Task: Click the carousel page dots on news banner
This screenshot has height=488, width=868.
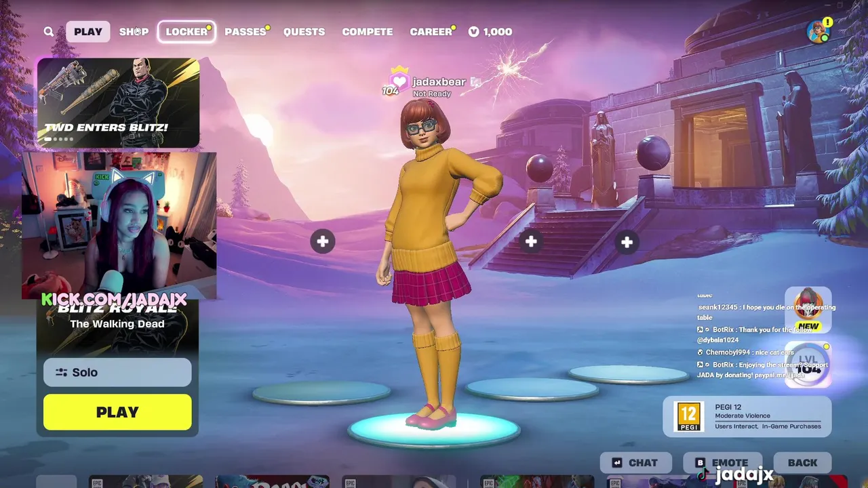Action: click(59, 139)
